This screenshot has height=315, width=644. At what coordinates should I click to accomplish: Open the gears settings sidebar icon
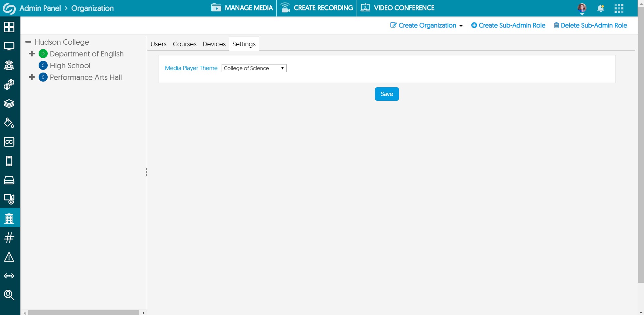coord(9,84)
